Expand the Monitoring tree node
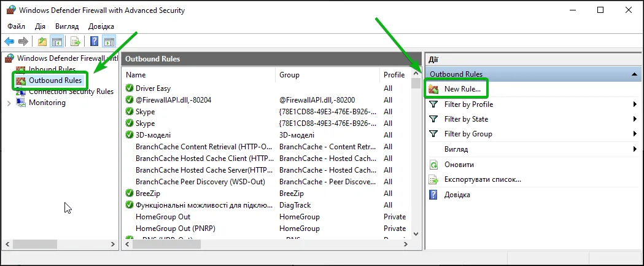 (x=9, y=103)
